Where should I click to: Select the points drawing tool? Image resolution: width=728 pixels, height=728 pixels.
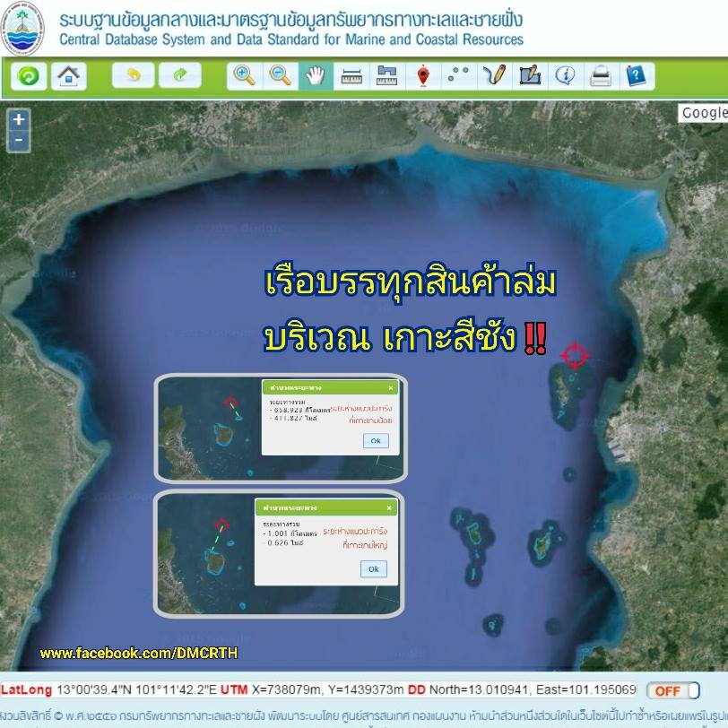(x=459, y=75)
